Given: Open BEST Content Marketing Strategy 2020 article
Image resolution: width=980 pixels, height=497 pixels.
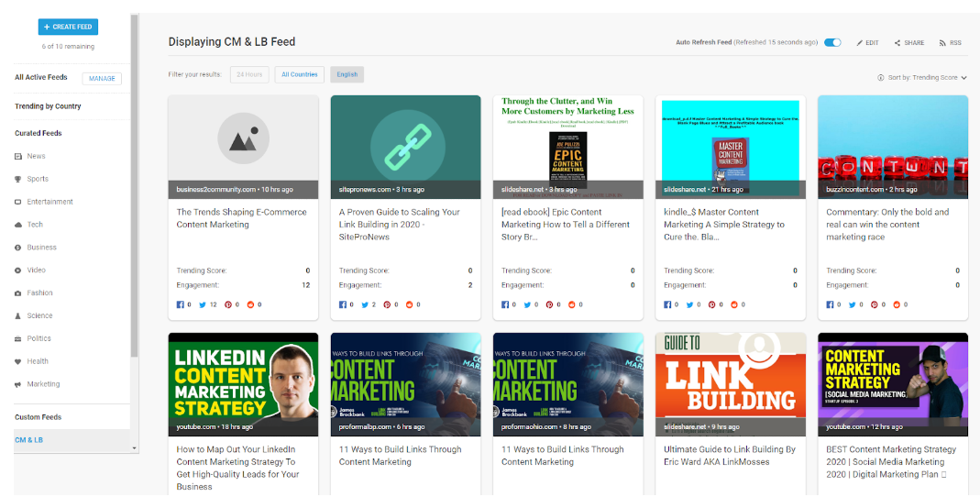Looking at the screenshot, I should click(x=891, y=462).
